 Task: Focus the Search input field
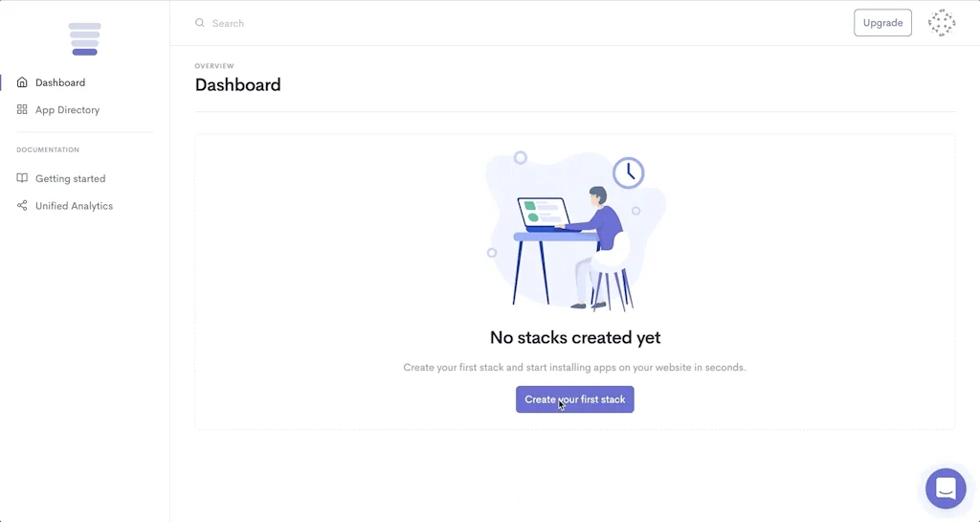(x=383, y=23)
